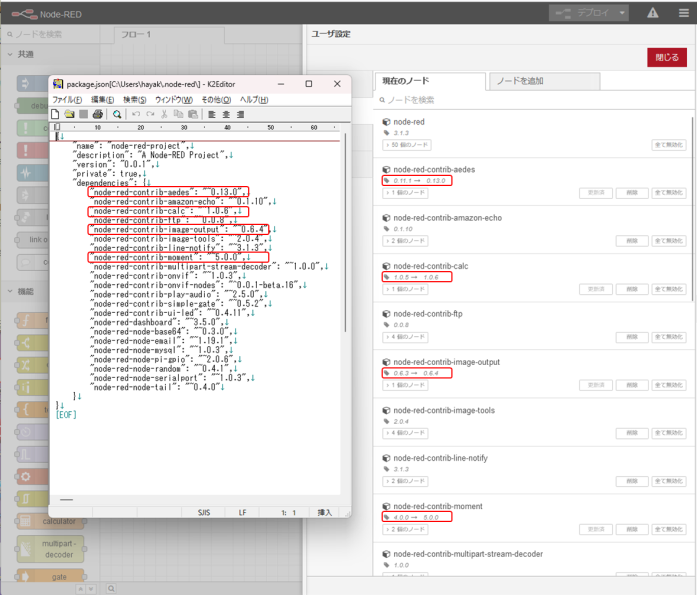Disable all nodes of node-red-contrib-amazon-echo
Viewport: 697px width, 595px height.
[x=669, y=240]
